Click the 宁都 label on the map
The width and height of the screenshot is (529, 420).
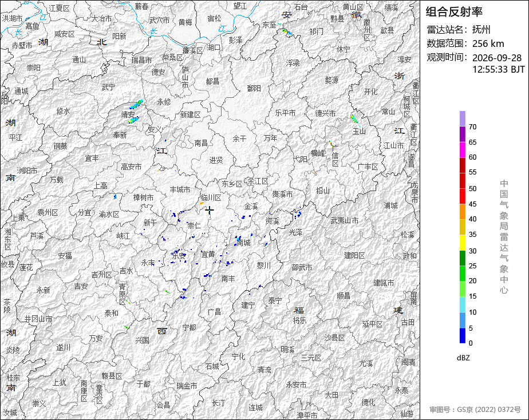point(189,327)
